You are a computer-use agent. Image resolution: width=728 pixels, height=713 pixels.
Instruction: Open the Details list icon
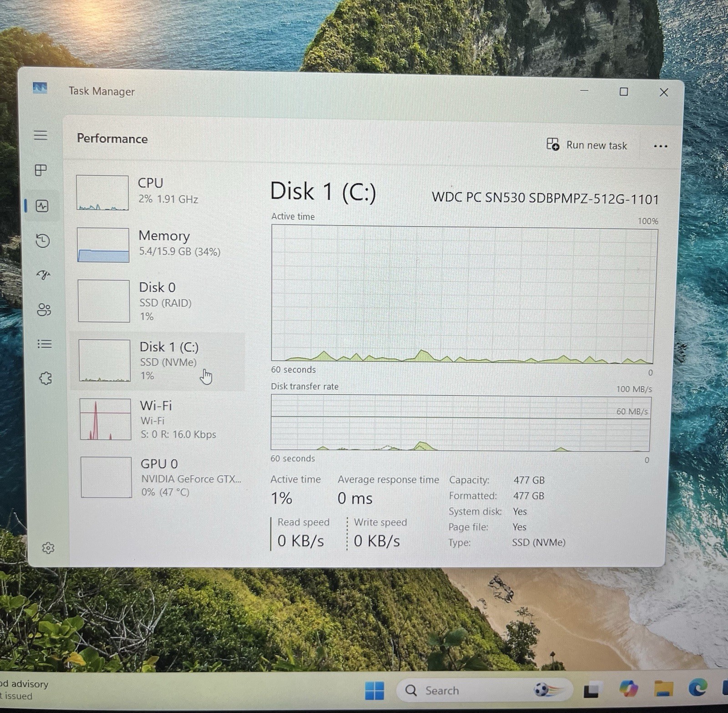(44, 344)
